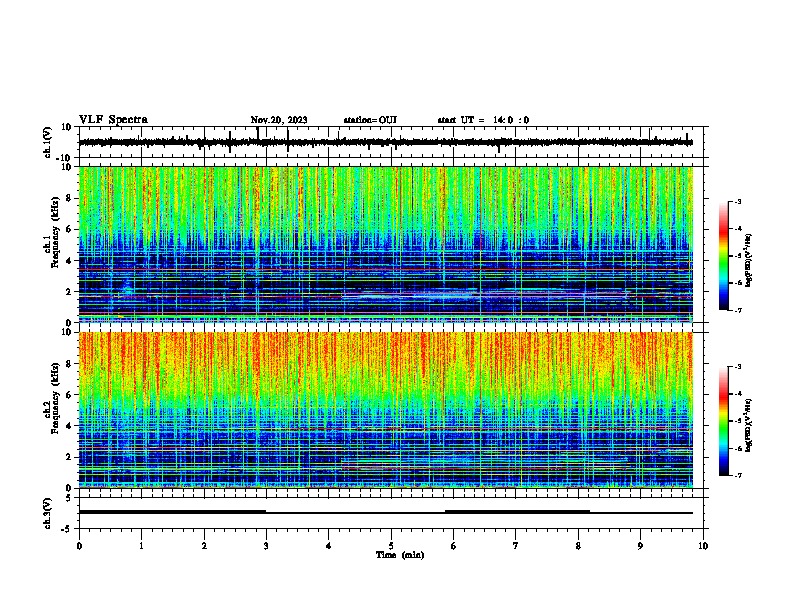Click time axis tick label "4"
This screenshot has height=612, width=792.
click(328, 546)
